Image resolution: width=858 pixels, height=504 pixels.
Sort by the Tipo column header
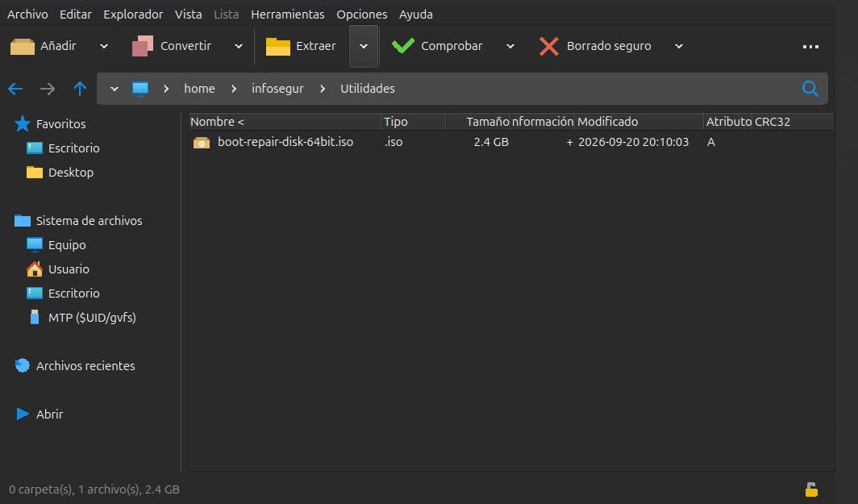pyautogui.click(x=413, y=122)
